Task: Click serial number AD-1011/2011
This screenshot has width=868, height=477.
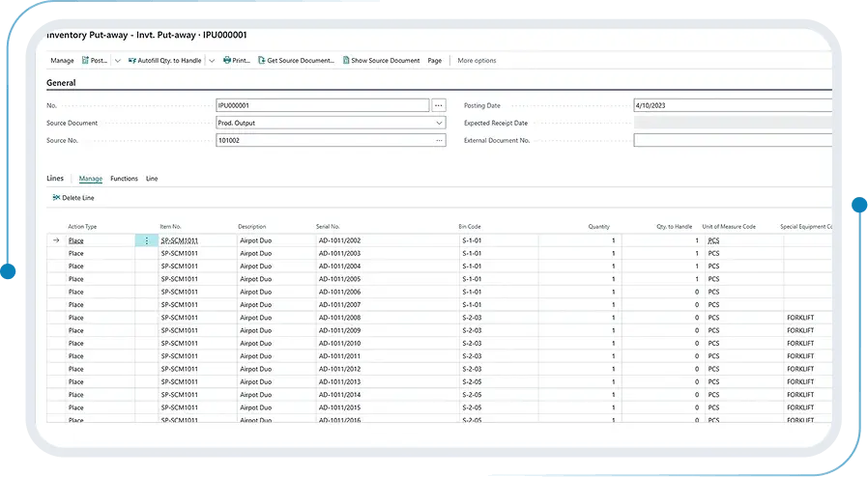Action: click(339, 356)
